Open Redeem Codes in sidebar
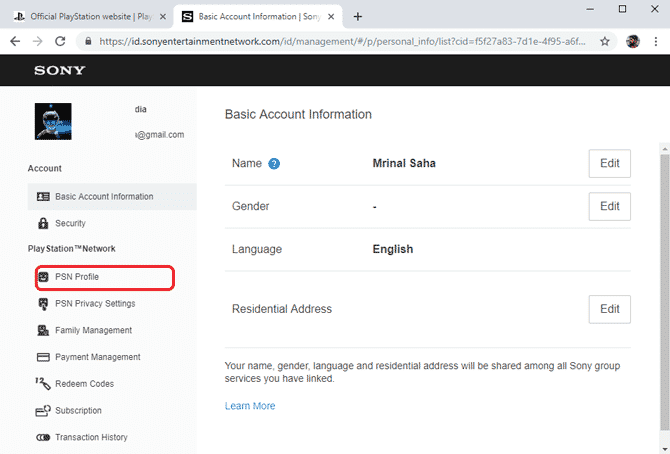 coord(112,384)
